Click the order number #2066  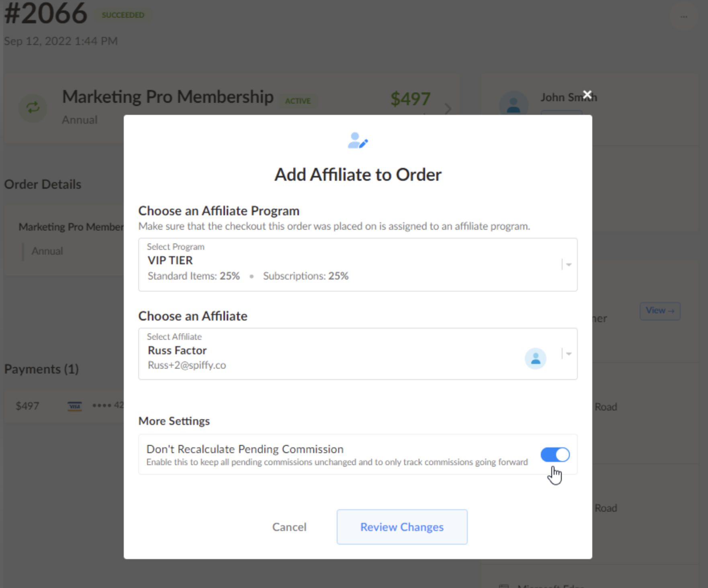[45, 13]
